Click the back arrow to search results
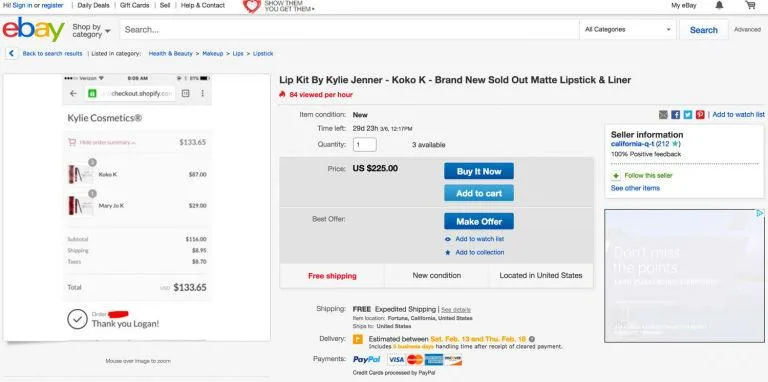The width and height of the screenshot is (768, 382). [12, 53]
